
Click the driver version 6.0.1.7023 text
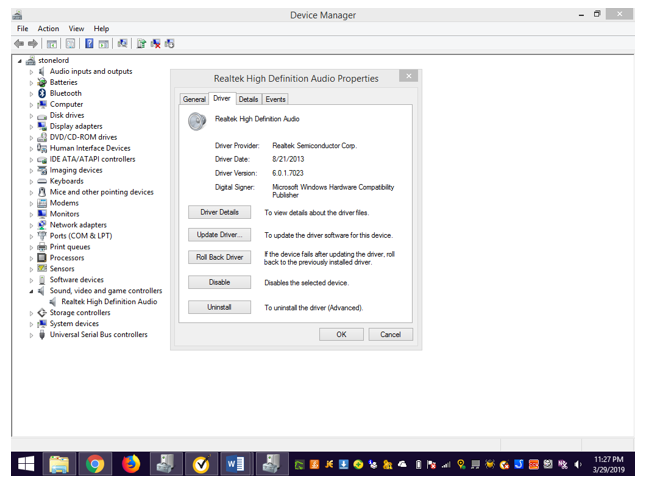(x=288, y=173)
